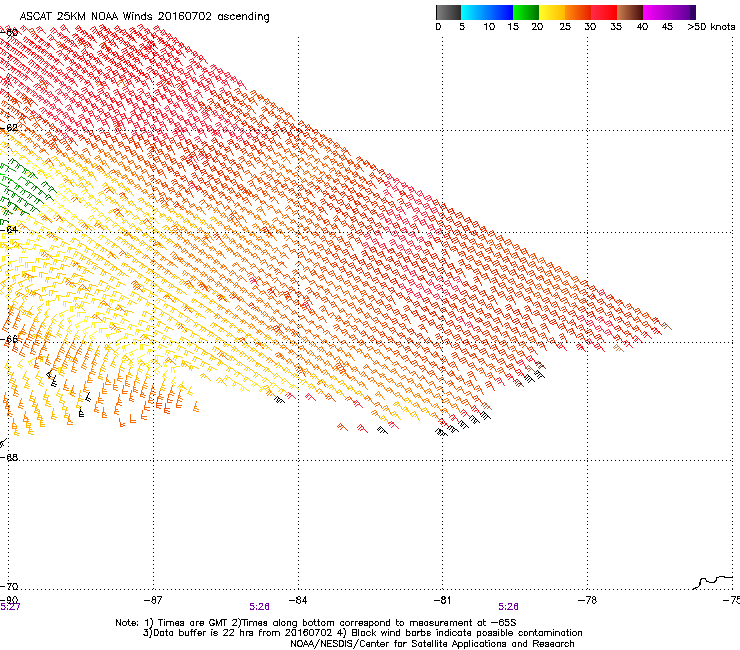
Task: Click the '30' label under the color scale
Action: click(590, 27)
